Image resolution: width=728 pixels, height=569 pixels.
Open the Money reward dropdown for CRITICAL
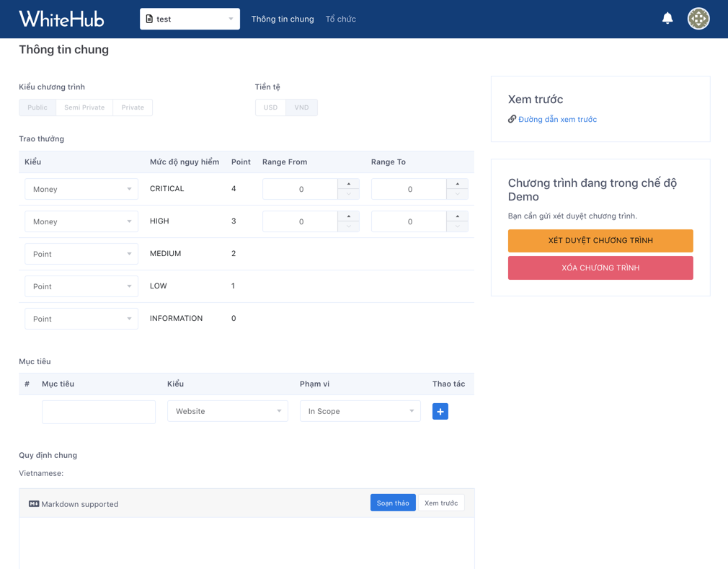tap(81, 188)
